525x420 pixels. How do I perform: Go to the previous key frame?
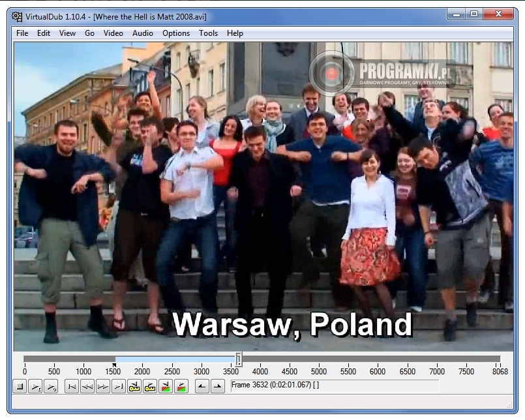(134, 387)
